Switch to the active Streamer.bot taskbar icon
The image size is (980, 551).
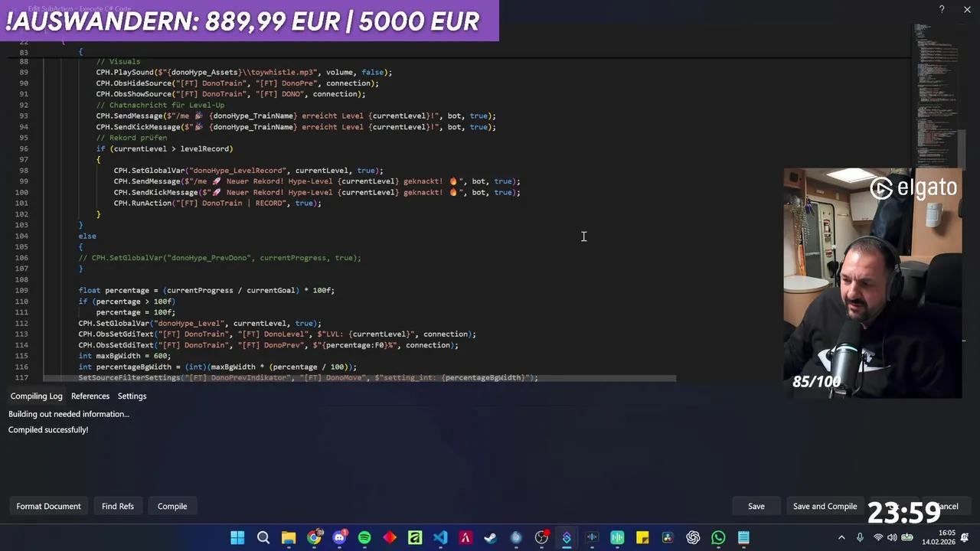[567, 537]
